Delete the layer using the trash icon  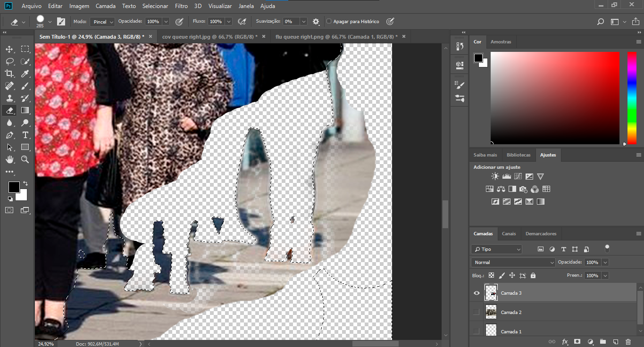point(627,342)
